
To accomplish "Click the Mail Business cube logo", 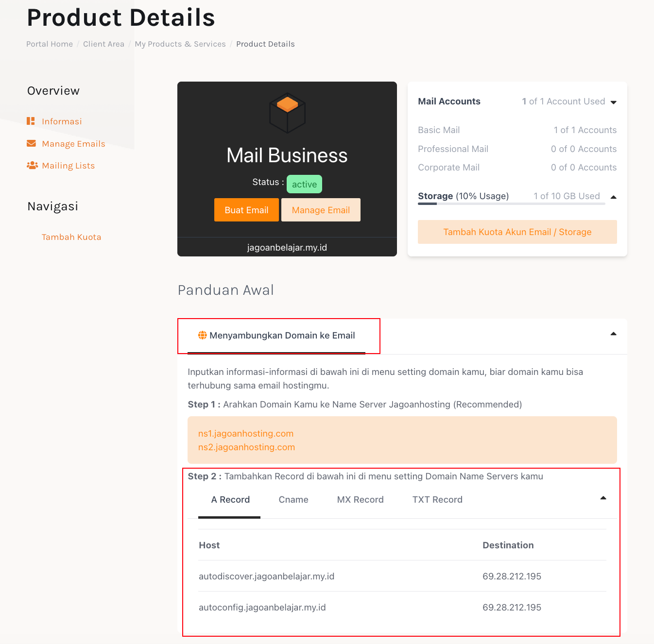I will coord(287,113).
